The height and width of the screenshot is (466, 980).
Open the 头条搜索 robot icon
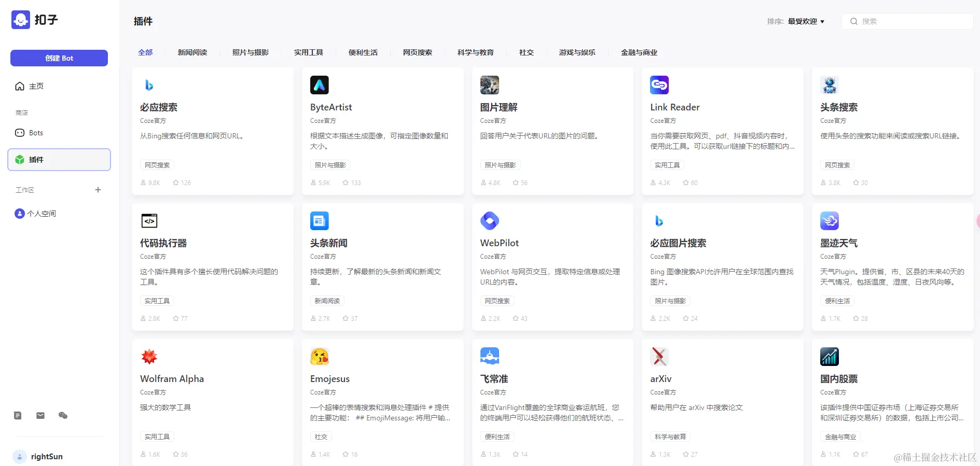pos(830,85)
